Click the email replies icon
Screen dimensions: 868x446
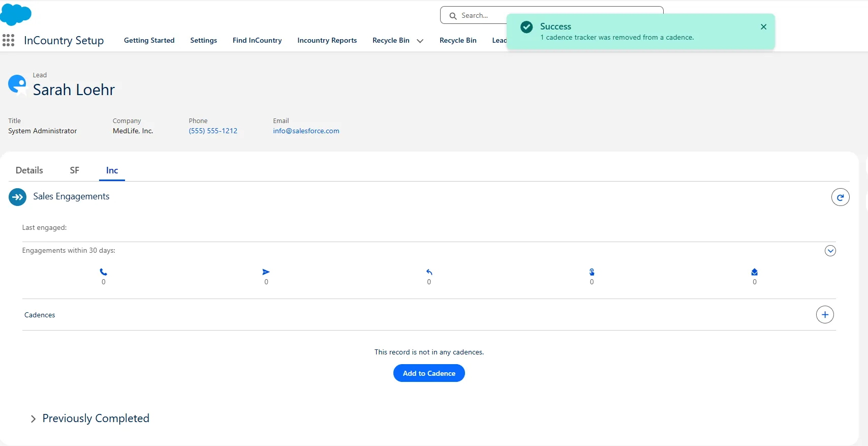pos(429,272)
